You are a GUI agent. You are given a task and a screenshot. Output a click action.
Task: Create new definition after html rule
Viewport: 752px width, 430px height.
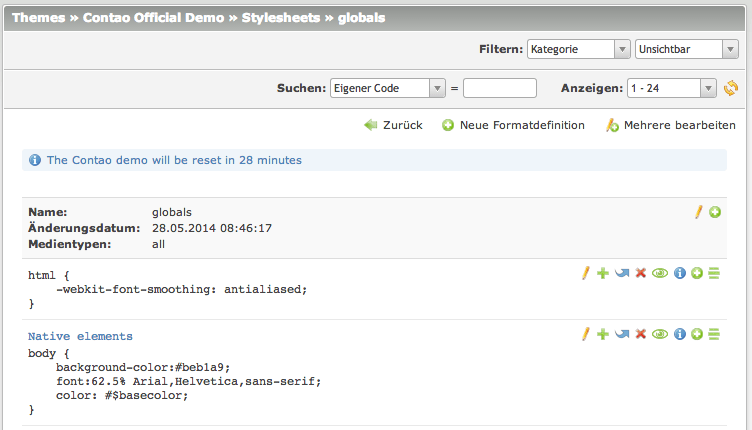697,273
